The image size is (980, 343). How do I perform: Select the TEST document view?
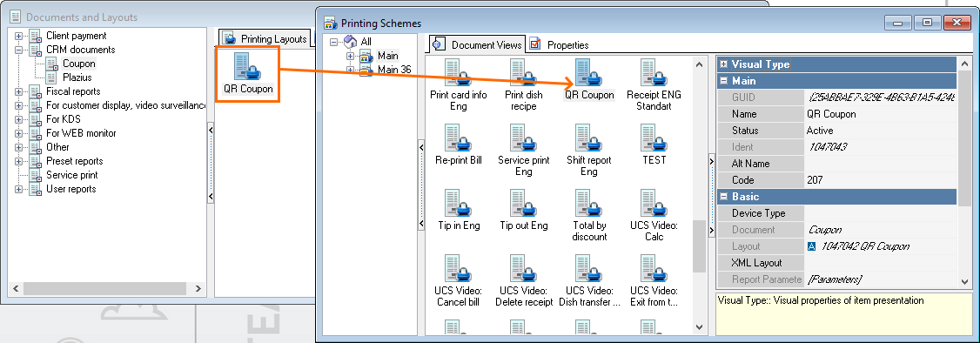coord(654,145)
